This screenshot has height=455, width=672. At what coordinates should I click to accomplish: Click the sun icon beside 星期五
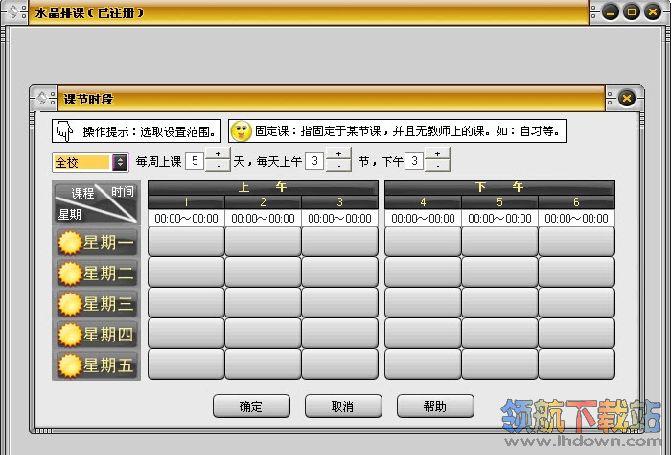69,366
